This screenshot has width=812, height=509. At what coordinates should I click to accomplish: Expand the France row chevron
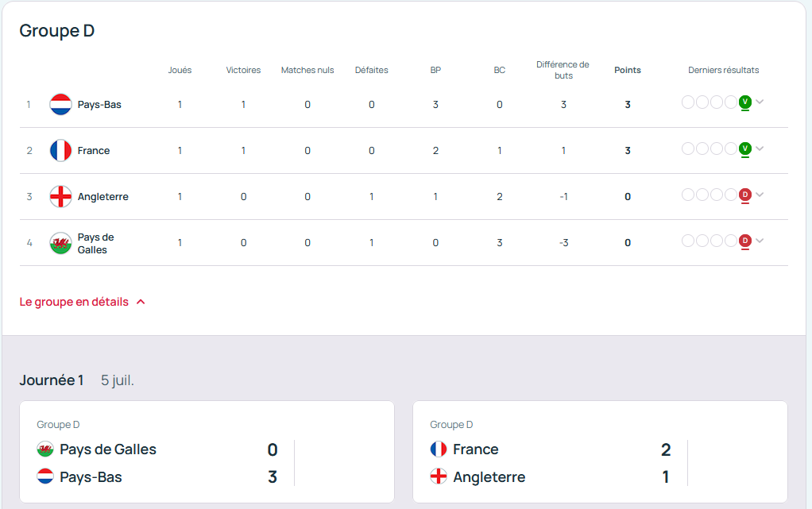pos(760,148)
